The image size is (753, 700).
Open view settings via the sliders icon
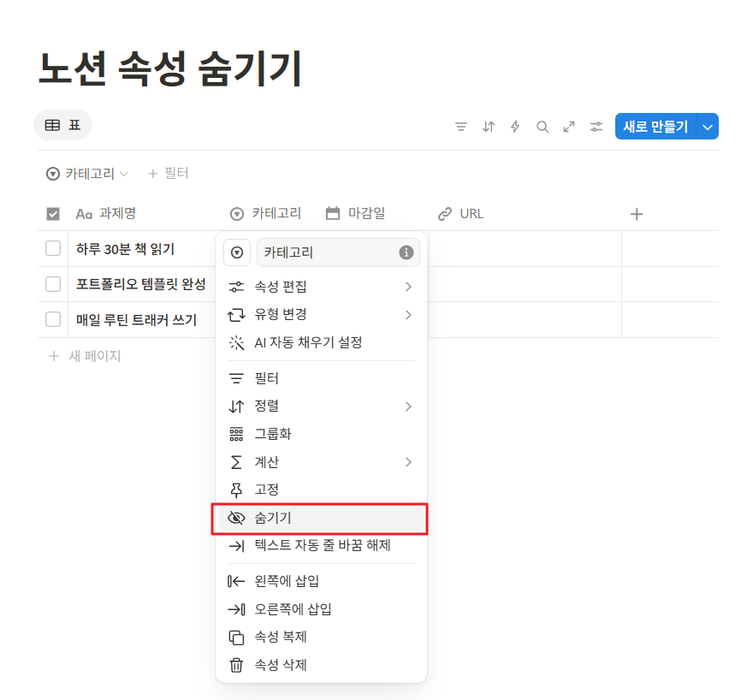[x=596, y=126]
